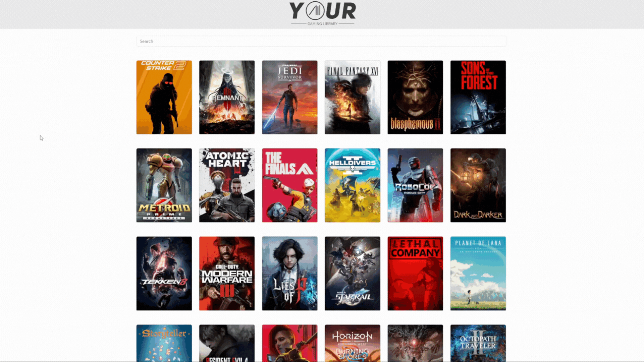Open Counter-Strike 2 game page
Viewport: 644px width, 362px height.
(x=164, y=97)
